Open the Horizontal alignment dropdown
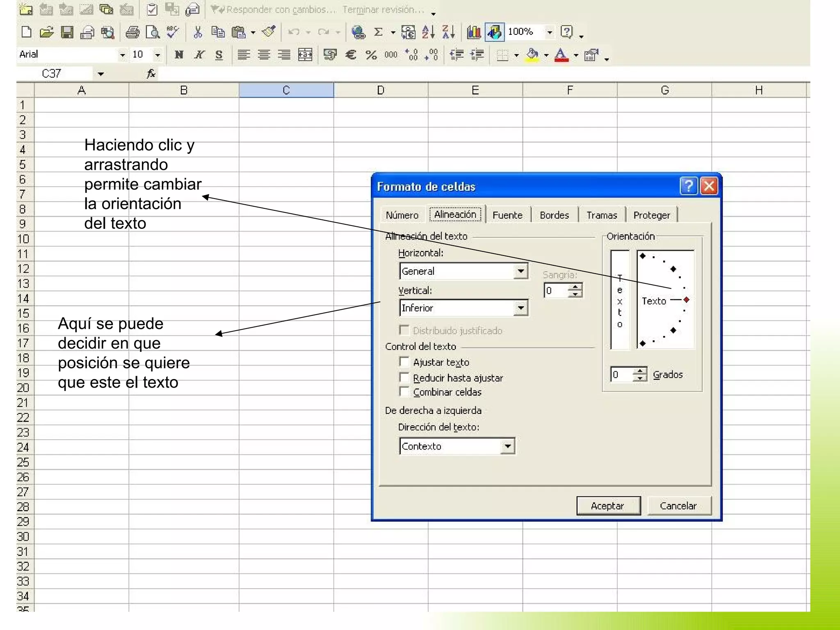Viewport: 840px width, 630px height. coord(520,271)
